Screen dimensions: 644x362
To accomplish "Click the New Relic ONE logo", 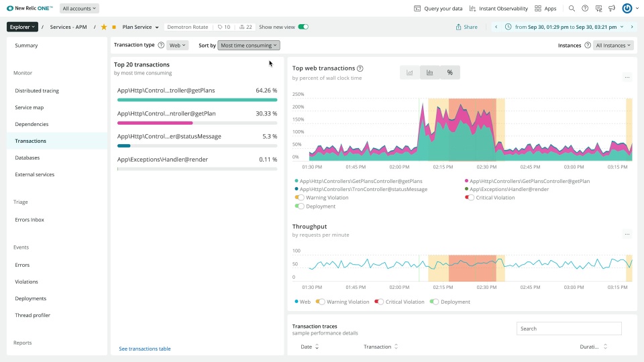I will click(30, 8).
